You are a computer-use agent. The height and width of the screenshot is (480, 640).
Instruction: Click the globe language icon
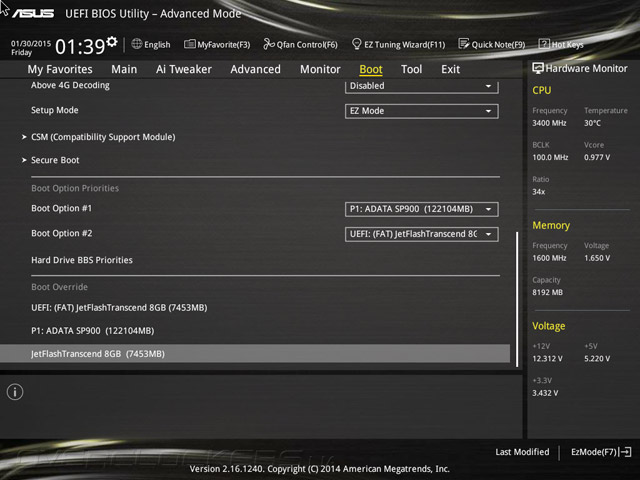[137, 44]
